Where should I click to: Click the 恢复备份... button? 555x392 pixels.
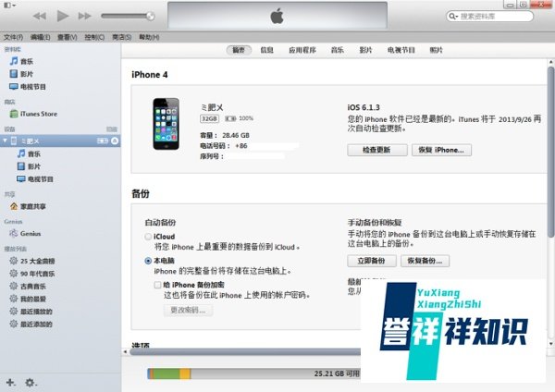(x=425, y=261)
